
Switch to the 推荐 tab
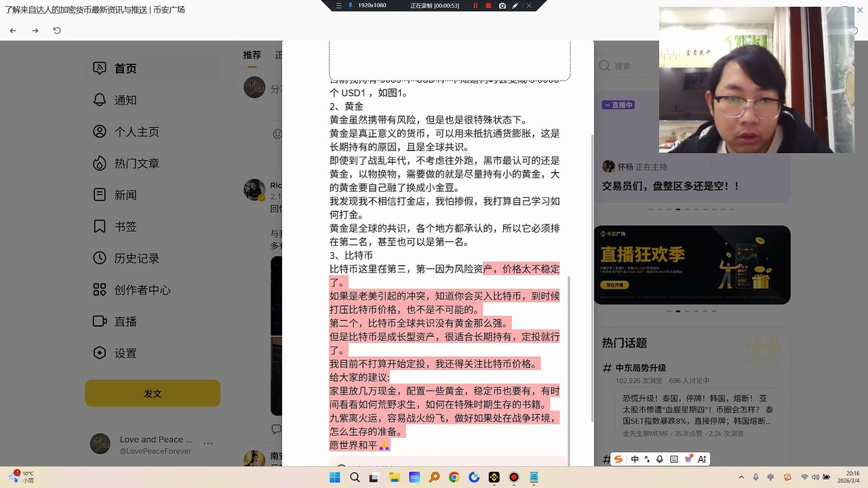pos(252,55)
